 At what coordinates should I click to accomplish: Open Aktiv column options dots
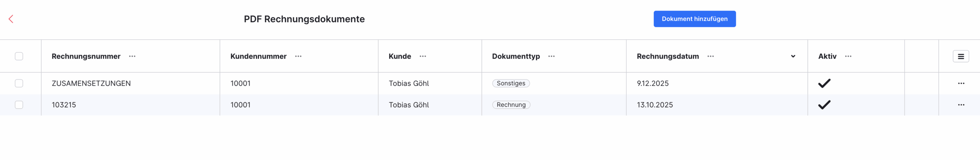[x=848, y=57]
